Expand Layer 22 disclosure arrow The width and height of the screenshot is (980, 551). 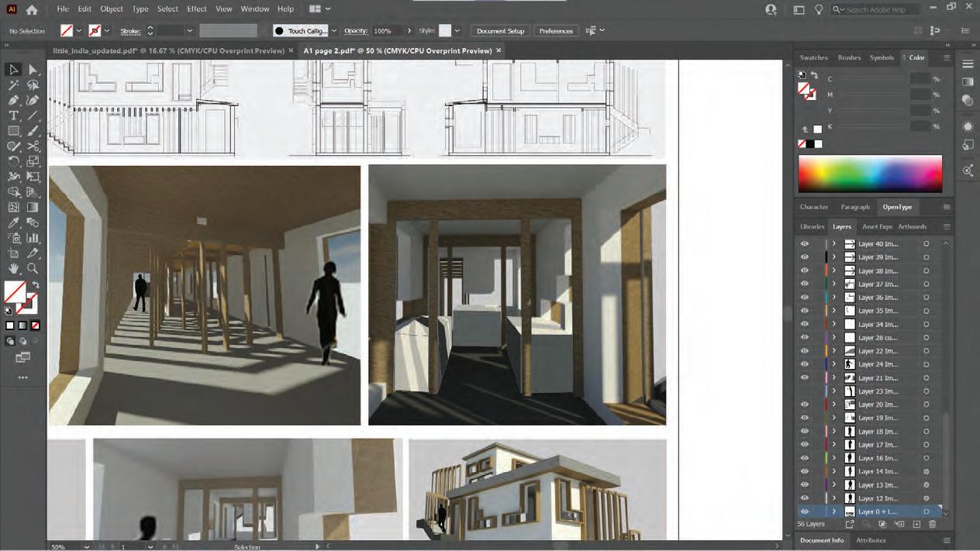pos(834,351)
